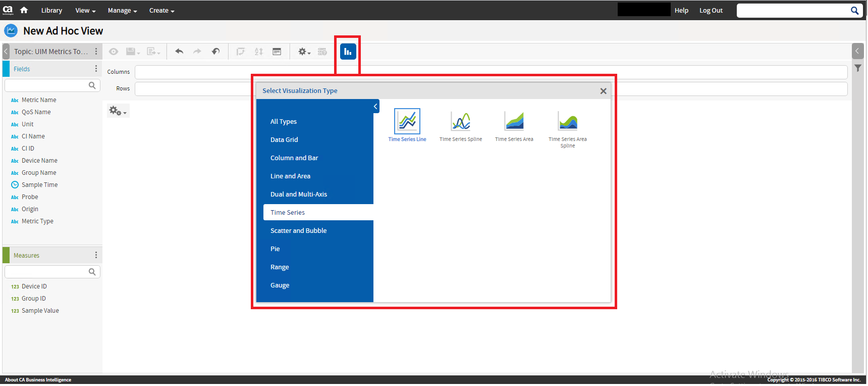Click the undo all toolbar icon
The width and height of the screenshot is (868, 386).
215,52
